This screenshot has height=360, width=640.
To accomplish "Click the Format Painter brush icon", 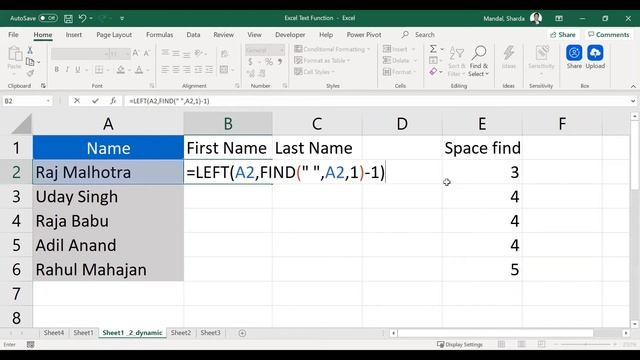I will pos(30,73).
